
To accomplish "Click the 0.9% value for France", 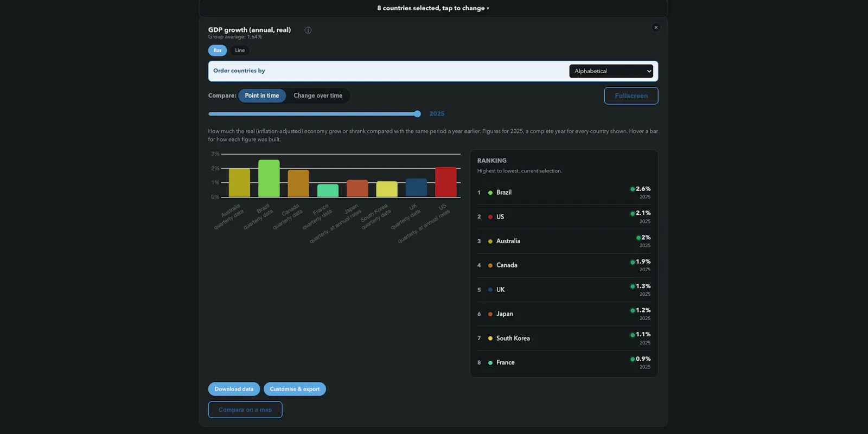I will pyautogui.click(x=643, y=359).
